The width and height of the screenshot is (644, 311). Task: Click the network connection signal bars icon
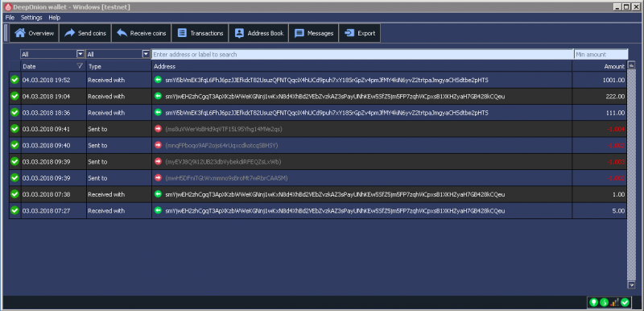(614, 303)
